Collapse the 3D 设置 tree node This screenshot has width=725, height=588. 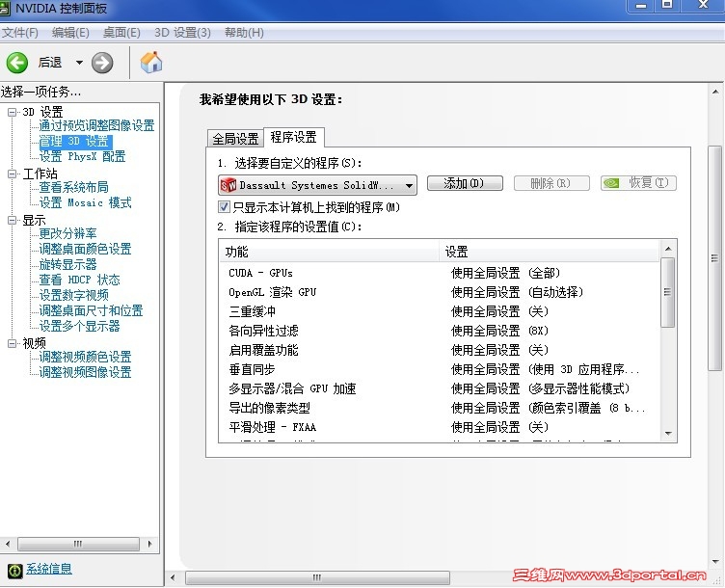(x=12, y=112)
